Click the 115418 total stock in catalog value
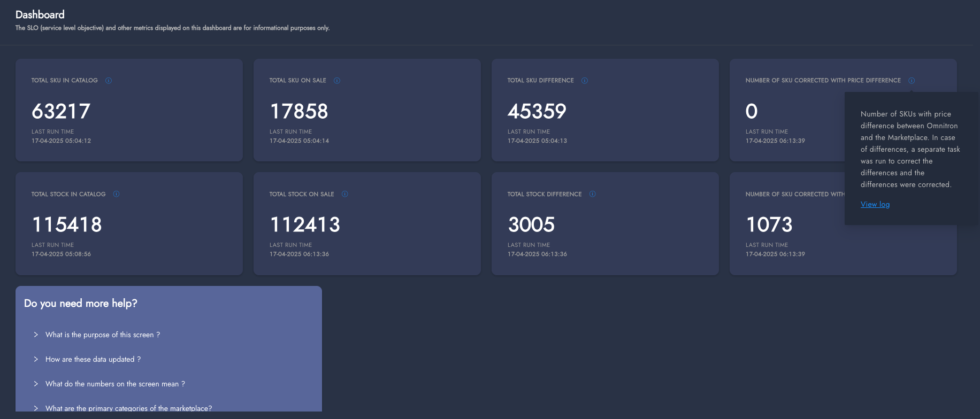This screenshot has height=419, width=980. (67, 224)
